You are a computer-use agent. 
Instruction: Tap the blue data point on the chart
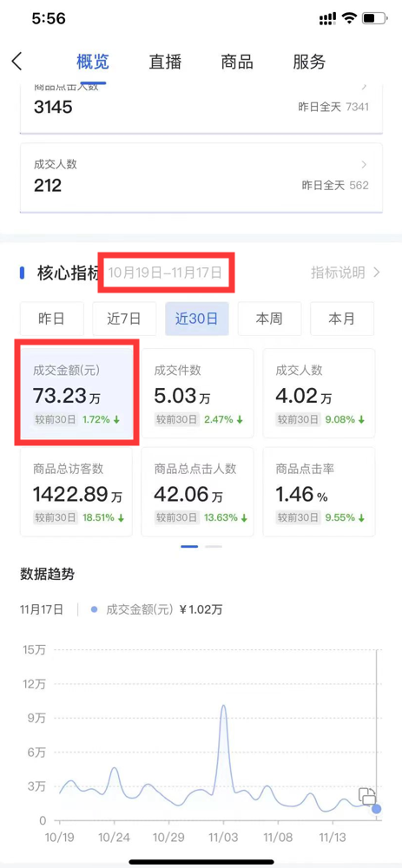377,809
